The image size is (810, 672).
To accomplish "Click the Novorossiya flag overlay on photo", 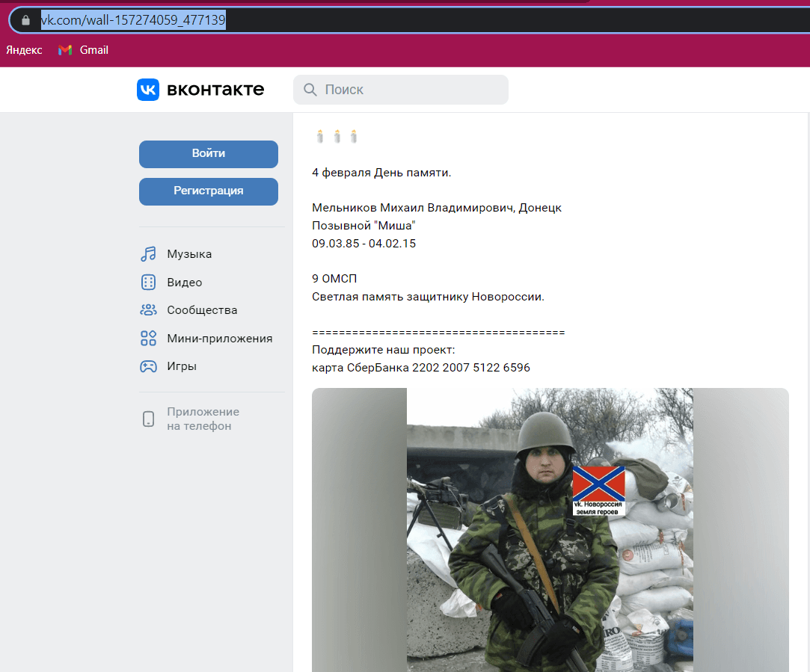I will (599, 491).
